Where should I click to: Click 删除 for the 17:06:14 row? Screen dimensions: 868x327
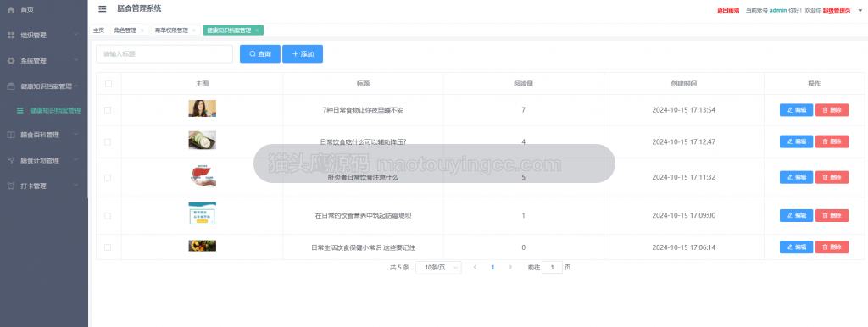pos(832,247)
